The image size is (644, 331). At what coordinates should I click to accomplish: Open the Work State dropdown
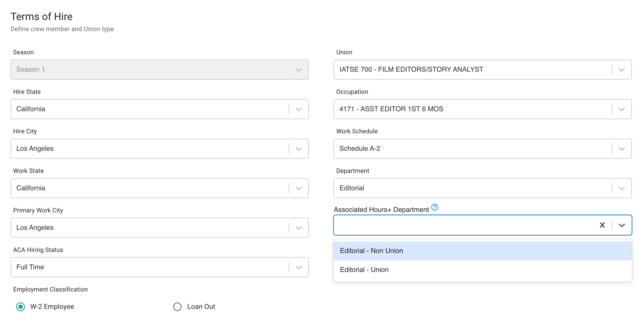tap(299, 188)
